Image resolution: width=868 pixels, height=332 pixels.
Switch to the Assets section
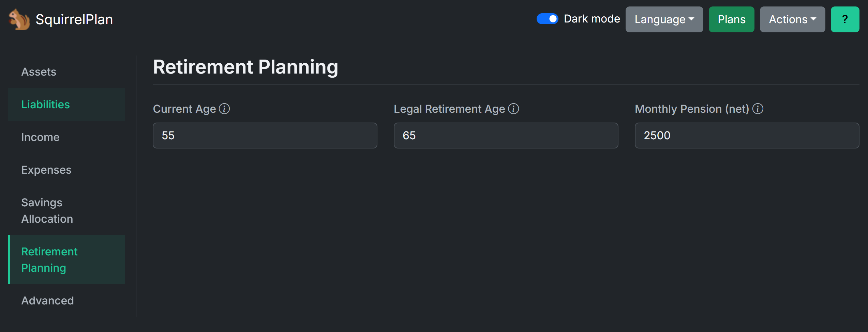39,72
